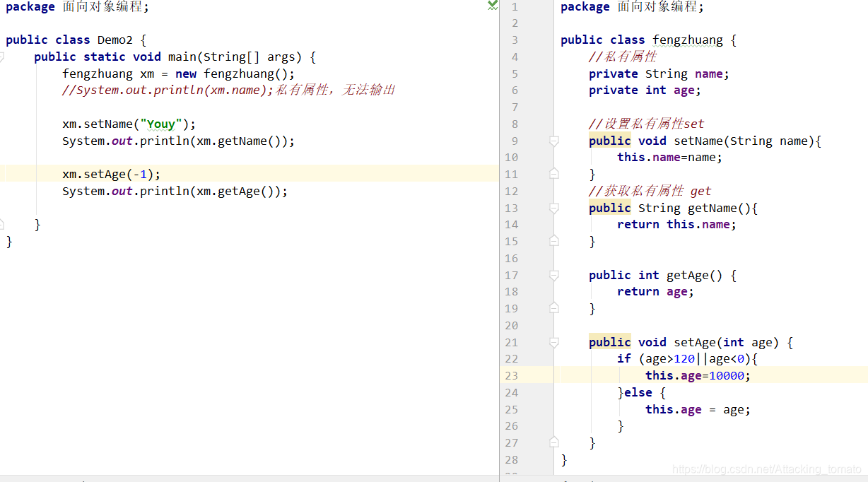The height and width of the screenshot is (482, 868).
Task: Click fold end marker on line 27
Action: point(554,442)
